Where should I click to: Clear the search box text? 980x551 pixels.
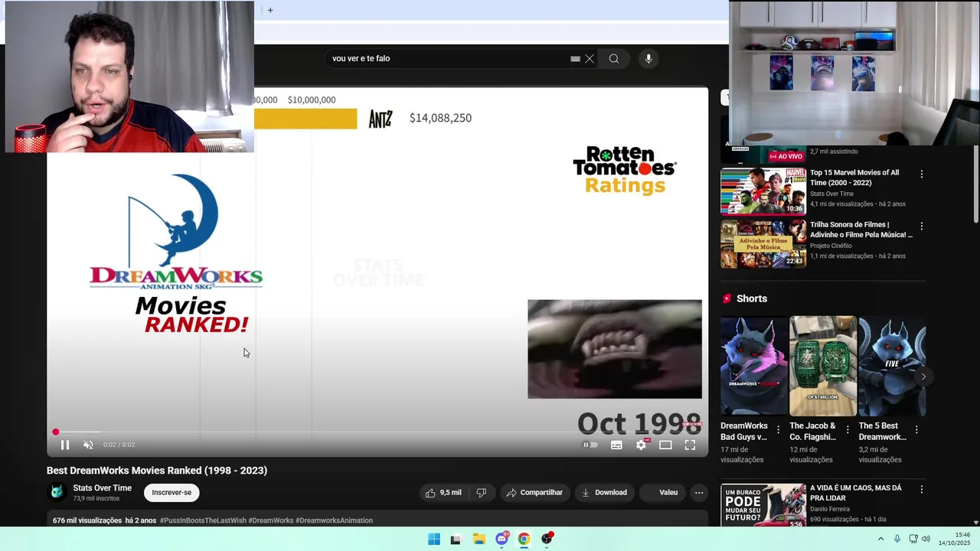point(590,59)
